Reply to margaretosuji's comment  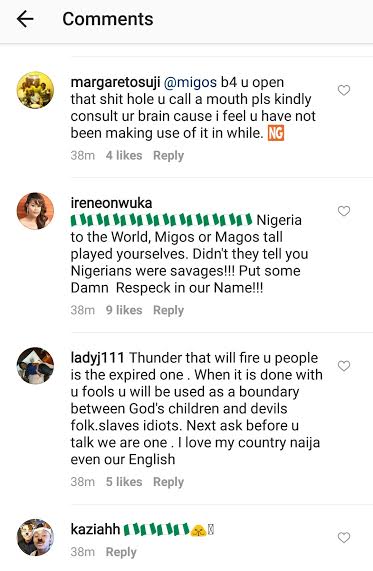point(168,155)
